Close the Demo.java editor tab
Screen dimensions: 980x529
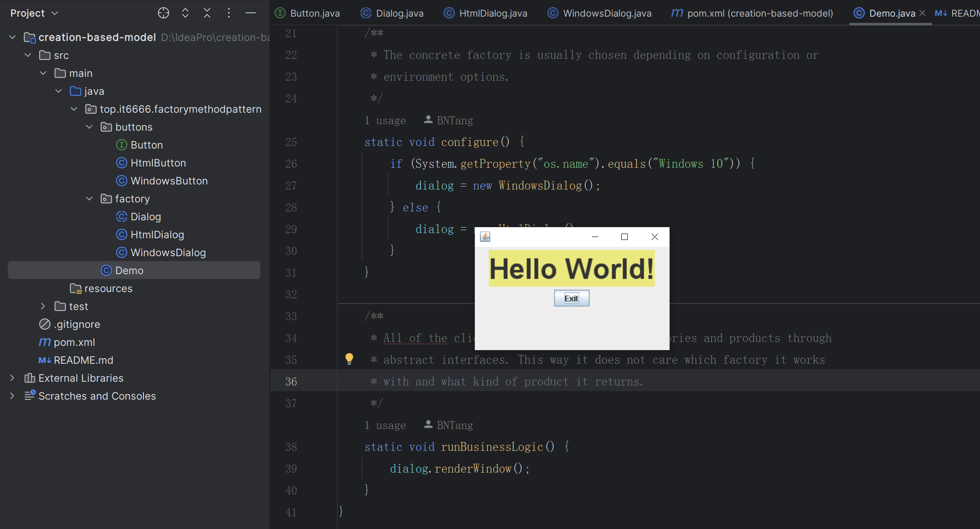tap(922, 13)
